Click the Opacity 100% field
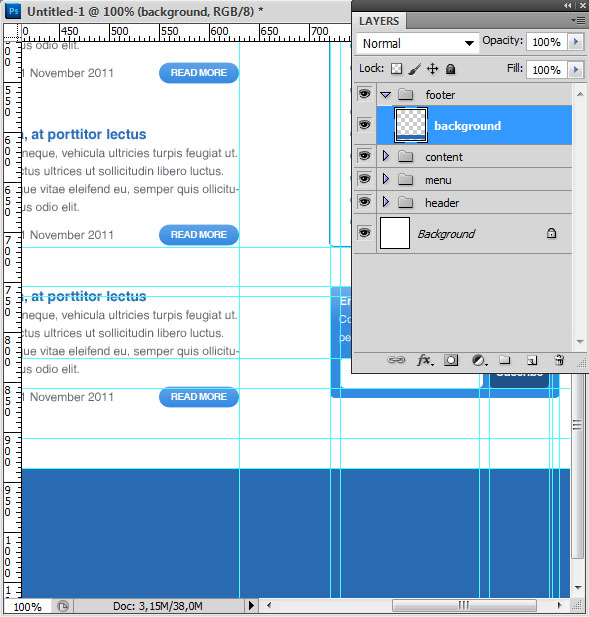The width and height of the screenshot is (589, 617). pos(546,42)
